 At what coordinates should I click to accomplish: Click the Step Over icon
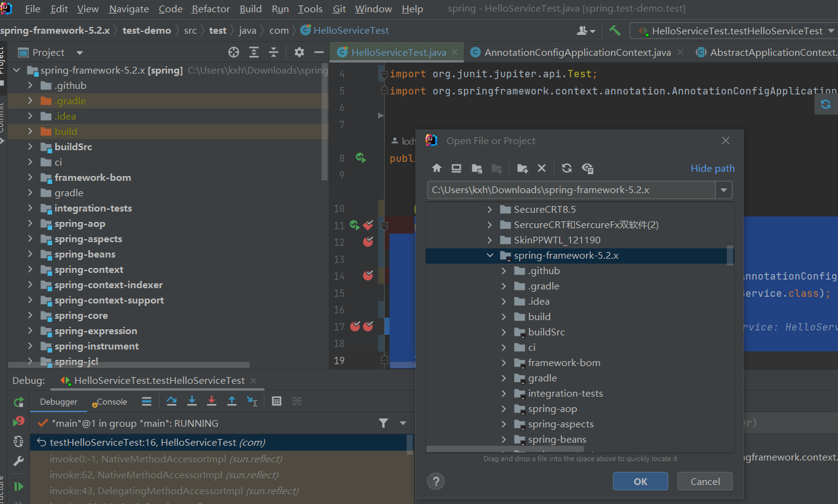[172, 401]
